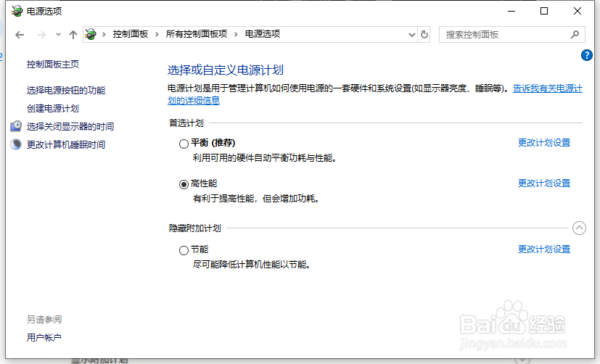Open help via the blue question mark
The height and width of the screenshot is (364, 600).
(x=587, y=55)
